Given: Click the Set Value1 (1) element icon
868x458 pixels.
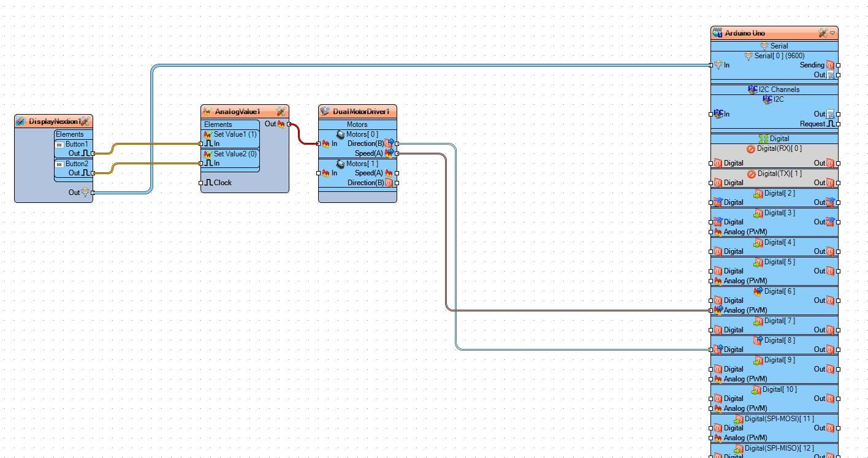Looking at the screenshot, I should [x=208, y=134].
